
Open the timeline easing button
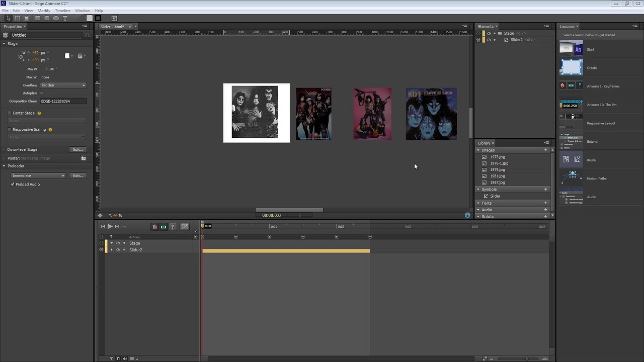pyautogui.click(x=185, y=227)
